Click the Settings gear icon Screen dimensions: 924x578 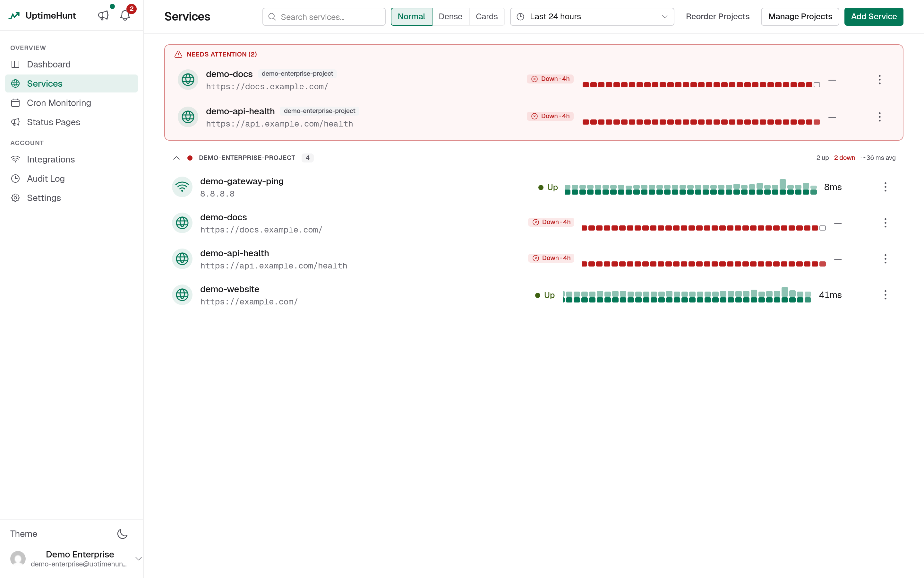[15, 197]
